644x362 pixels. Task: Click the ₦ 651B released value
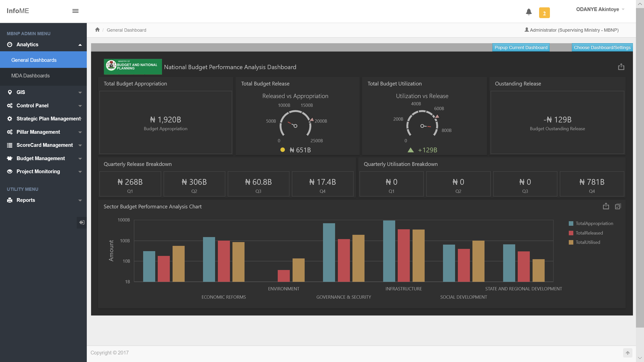[300, 150]
